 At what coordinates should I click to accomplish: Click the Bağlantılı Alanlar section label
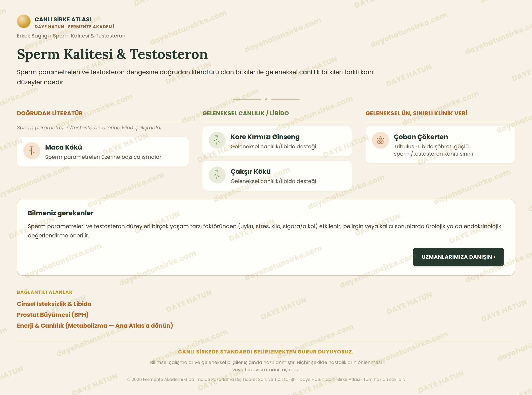coord(45,292)
